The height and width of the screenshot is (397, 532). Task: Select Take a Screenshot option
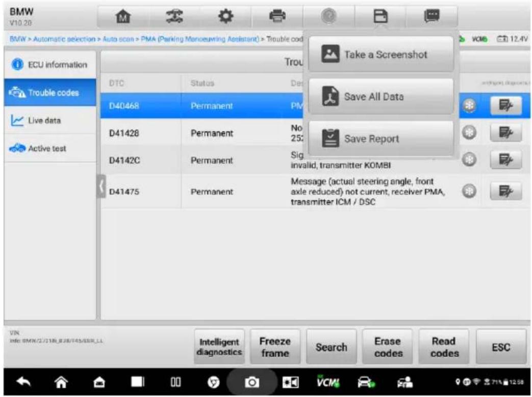(381, 54)
